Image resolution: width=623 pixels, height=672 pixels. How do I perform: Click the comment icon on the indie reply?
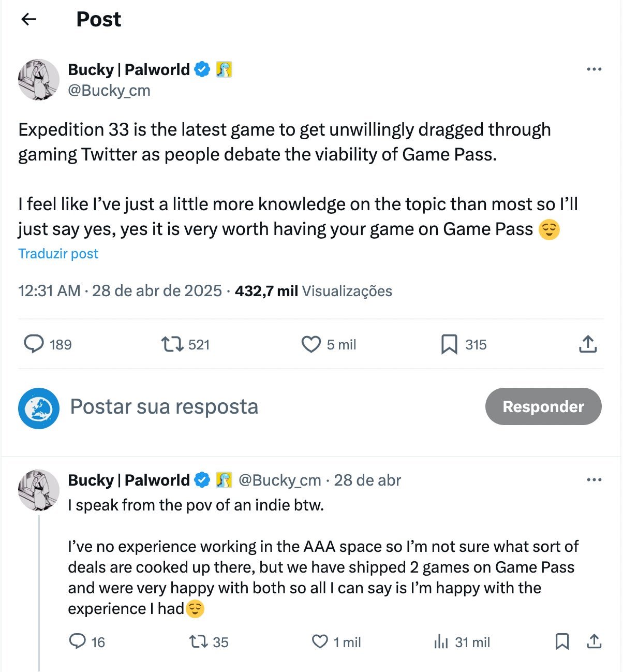[78, 642]
